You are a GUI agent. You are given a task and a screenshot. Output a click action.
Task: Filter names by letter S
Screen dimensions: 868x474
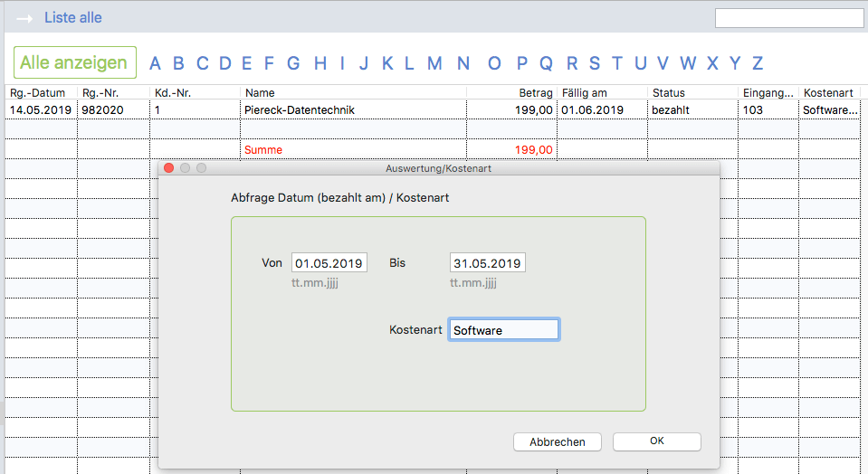[x=595, y=63]
